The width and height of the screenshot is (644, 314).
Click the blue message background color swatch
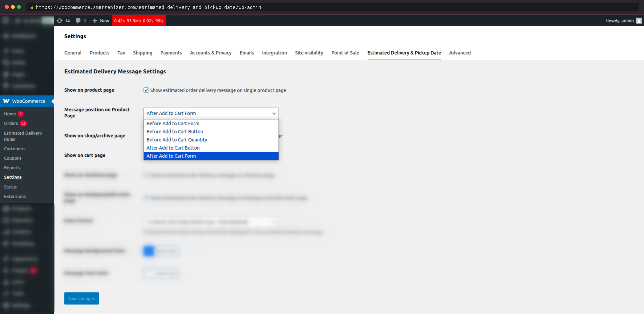coord(149,251)
